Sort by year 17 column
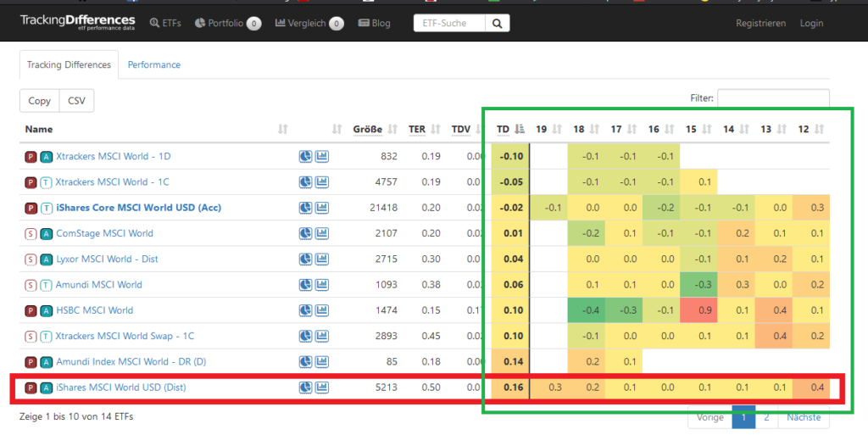The height and width of the screenshot is (435, 868). 632,129
